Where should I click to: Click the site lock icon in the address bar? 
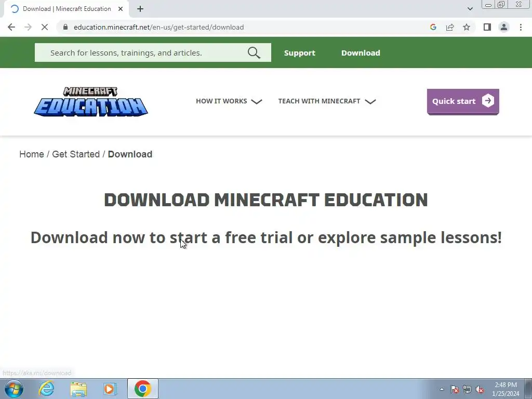pyautogui.click(x=65, y=27)
